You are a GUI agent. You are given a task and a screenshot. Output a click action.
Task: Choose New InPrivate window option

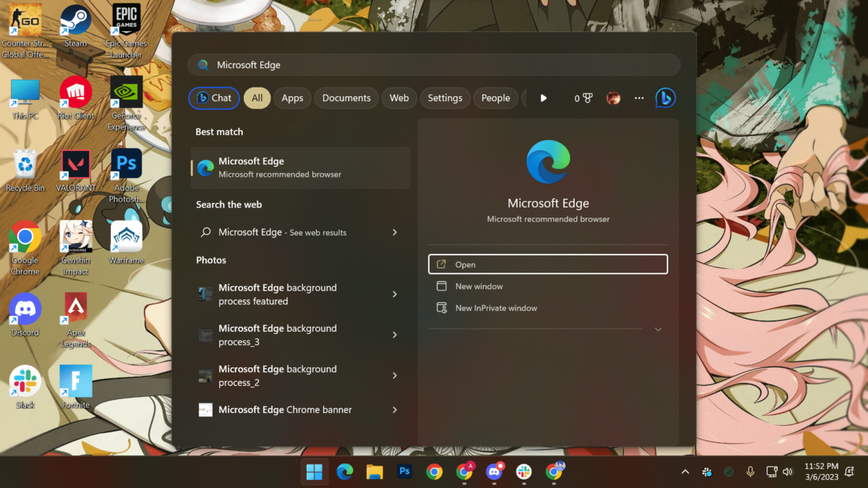tap(495, 308)
